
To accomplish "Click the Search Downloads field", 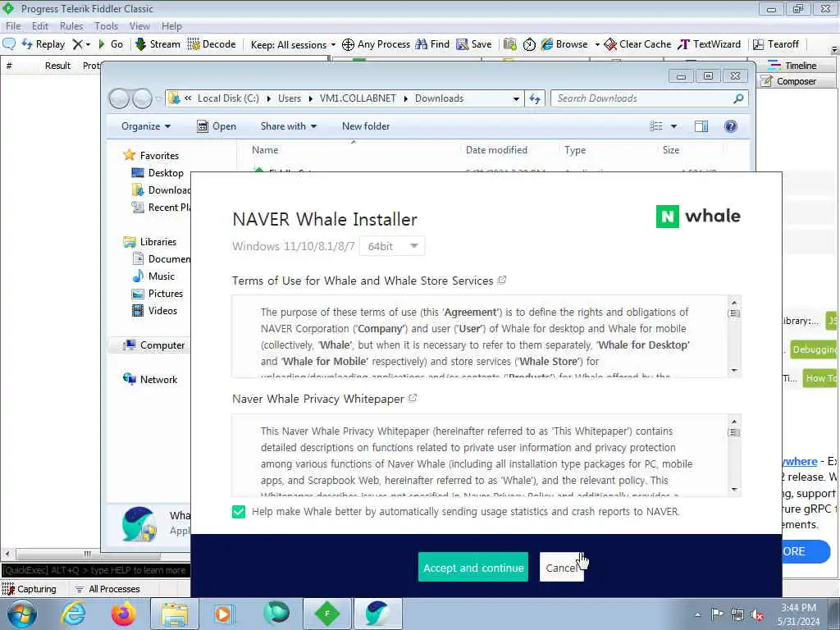I will (x=649, y=98).
